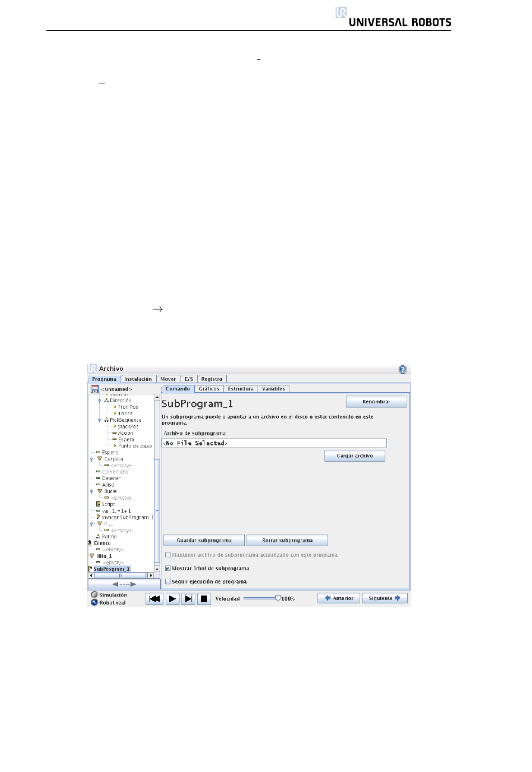Collapse the Bucle loop node

pyautogui.click(x=91, y=491)
